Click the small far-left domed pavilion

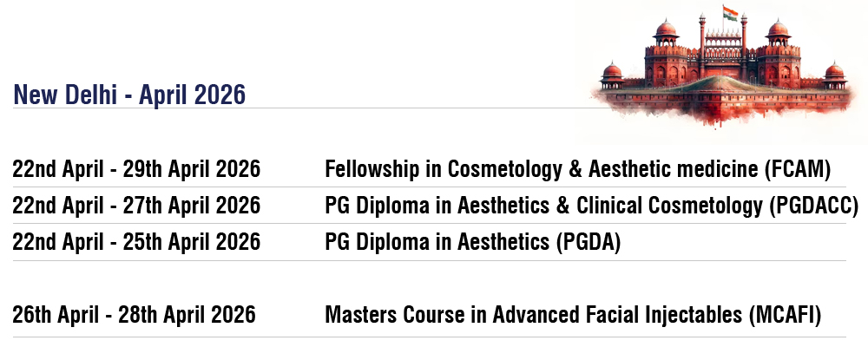point(612,71)
